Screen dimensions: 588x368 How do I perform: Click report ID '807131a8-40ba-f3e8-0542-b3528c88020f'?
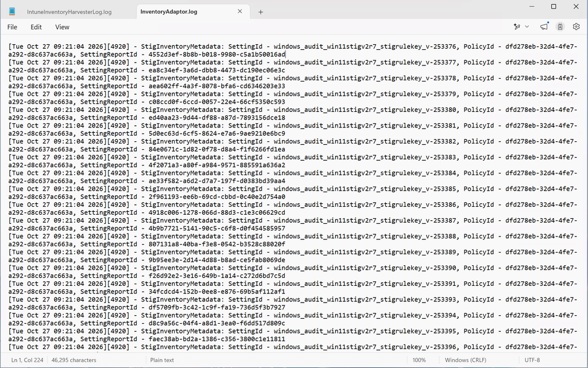coord(216,244)
